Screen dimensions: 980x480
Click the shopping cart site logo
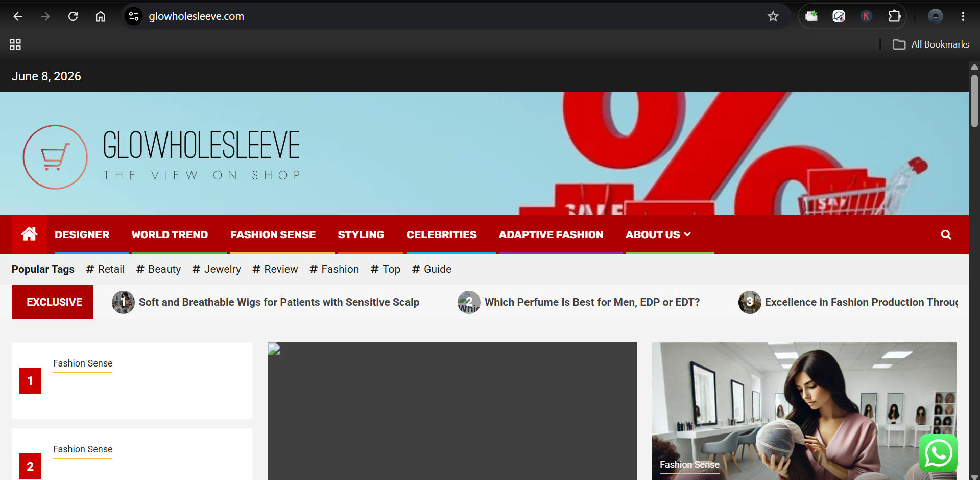pos(55,157)
